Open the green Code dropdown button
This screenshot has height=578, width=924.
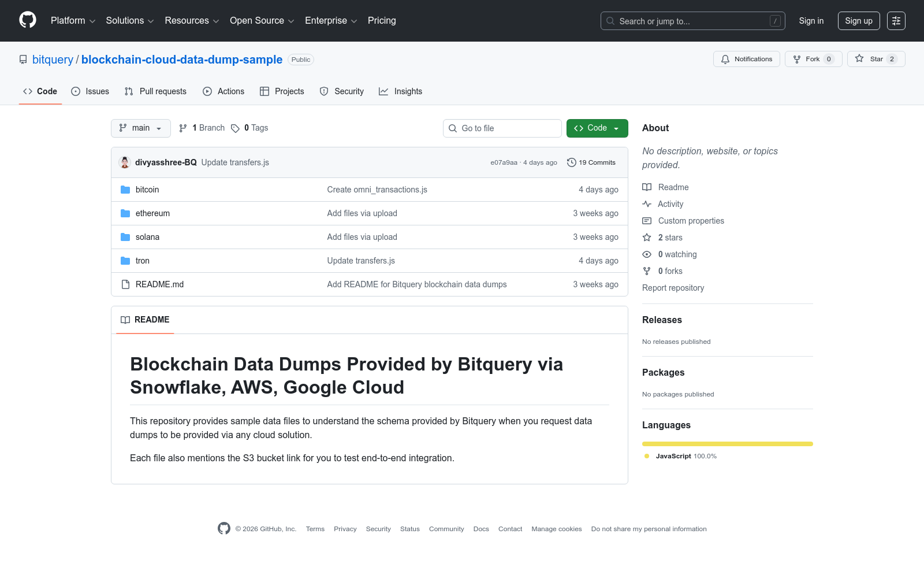(597, 128)
